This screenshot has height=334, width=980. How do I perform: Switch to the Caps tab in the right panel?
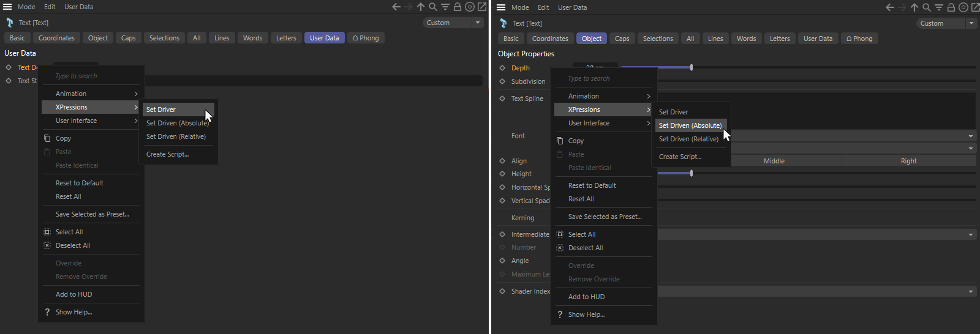622,39
